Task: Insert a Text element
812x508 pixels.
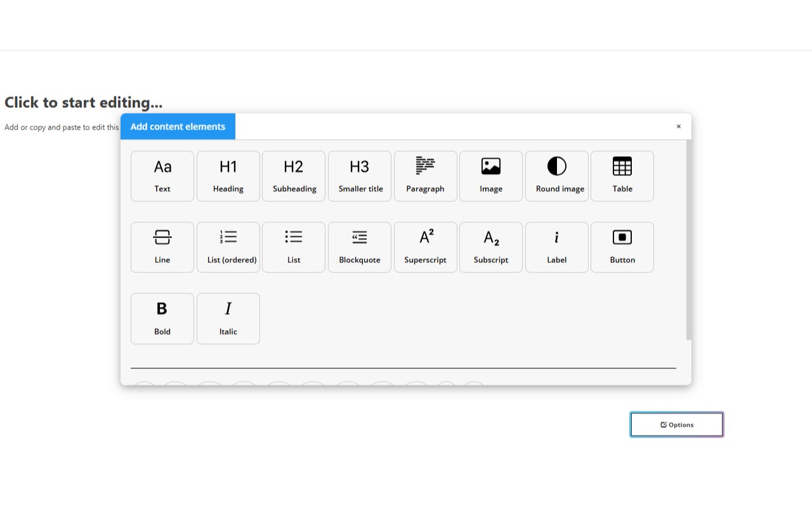Action: [162, 176]
